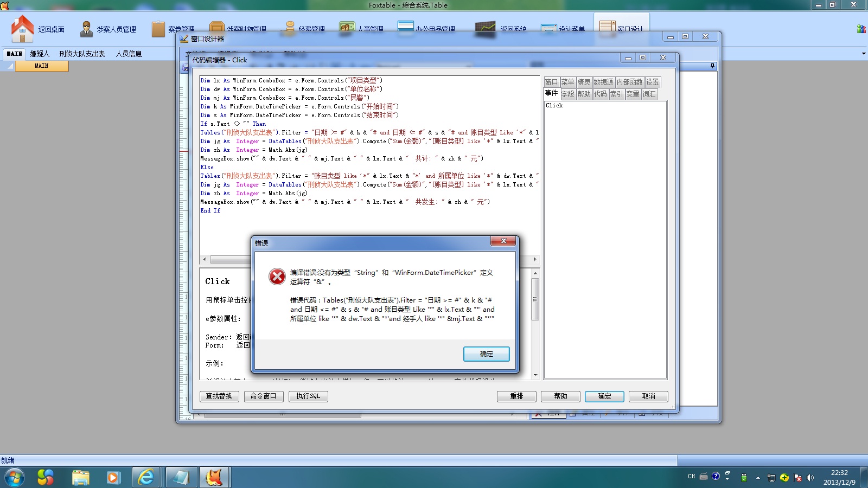Click the help pane's scroll-down arrow

535,375
